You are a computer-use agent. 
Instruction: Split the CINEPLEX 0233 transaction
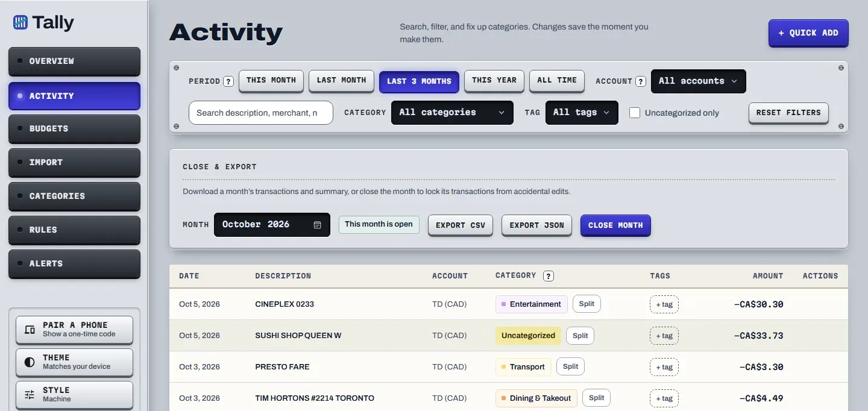(x=587, y=304)
